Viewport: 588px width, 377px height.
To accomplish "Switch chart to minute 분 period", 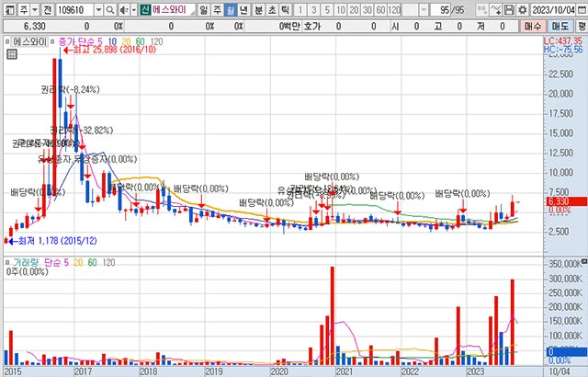I will click(258, 10).
